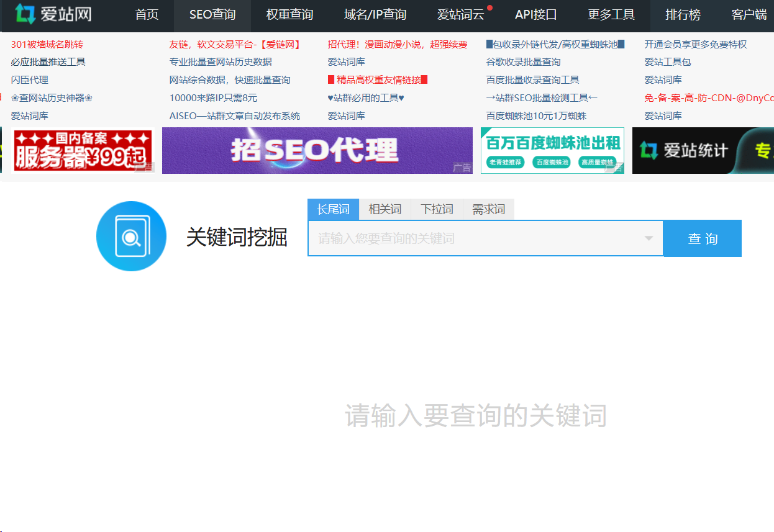Click the 必应批量推送工具 link
The width and height of the screenshot is (774, 532).
tap(48, 62)
